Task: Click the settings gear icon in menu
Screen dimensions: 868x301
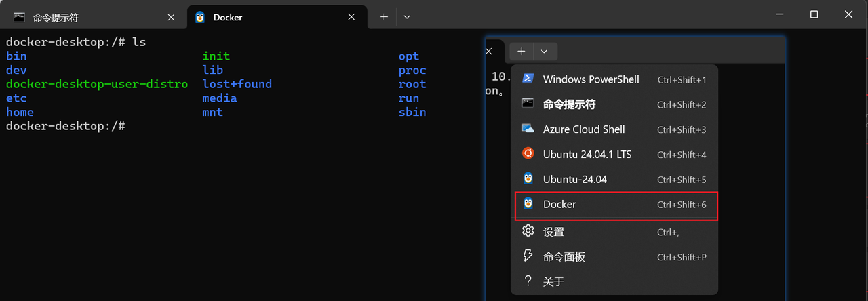Action: pos(528,231)
